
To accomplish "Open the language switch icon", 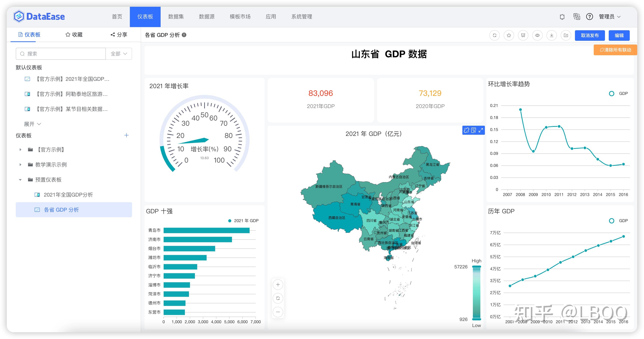I will coord(576,17).
